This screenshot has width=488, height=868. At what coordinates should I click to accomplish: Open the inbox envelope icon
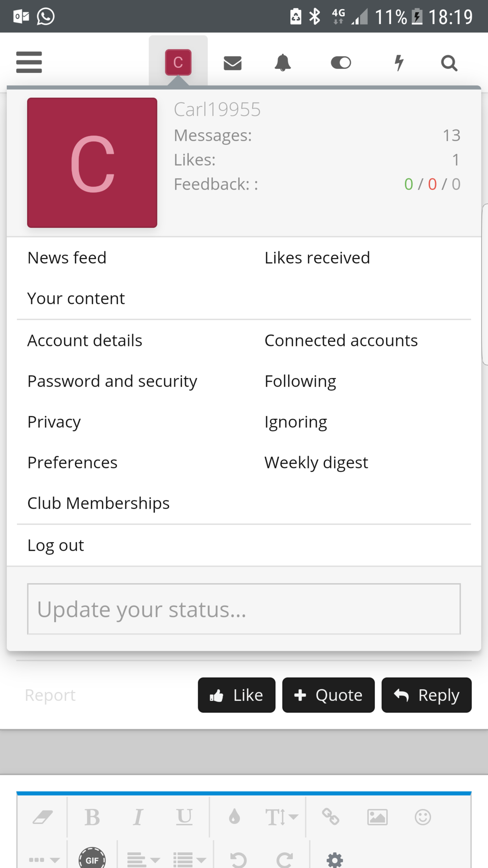233,63
